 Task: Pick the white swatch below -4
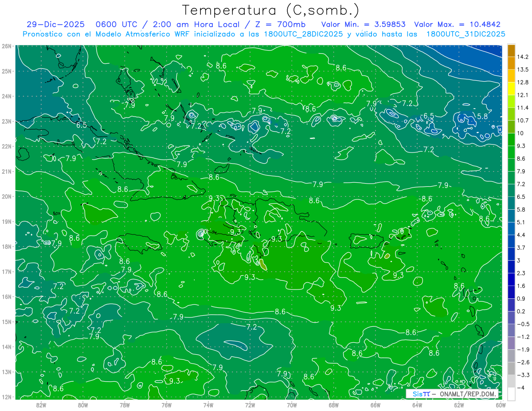511,394
